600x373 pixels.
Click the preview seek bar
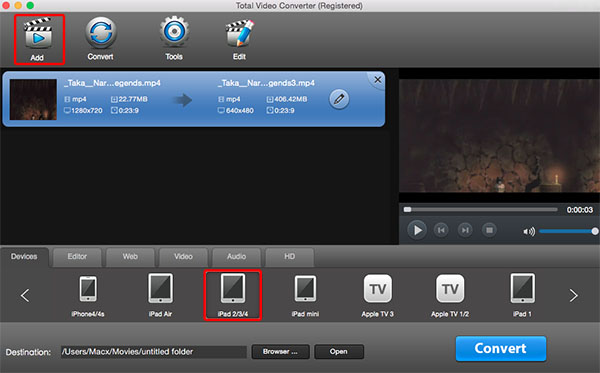481,210
